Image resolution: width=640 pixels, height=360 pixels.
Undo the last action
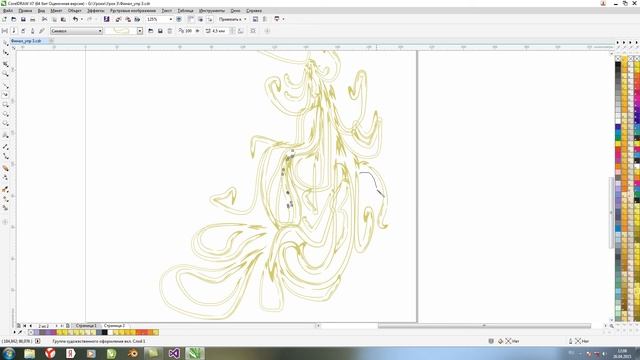(x=75, y=19)
